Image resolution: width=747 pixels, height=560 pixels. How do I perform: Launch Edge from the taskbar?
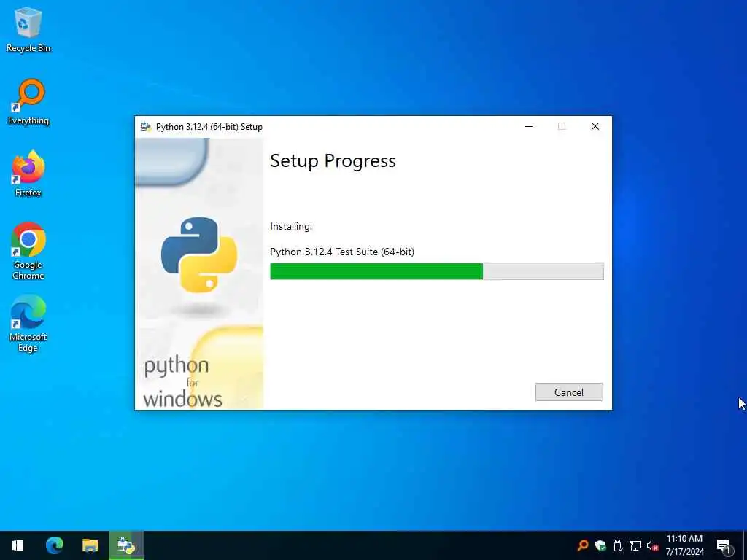click(x=54, y=545)
